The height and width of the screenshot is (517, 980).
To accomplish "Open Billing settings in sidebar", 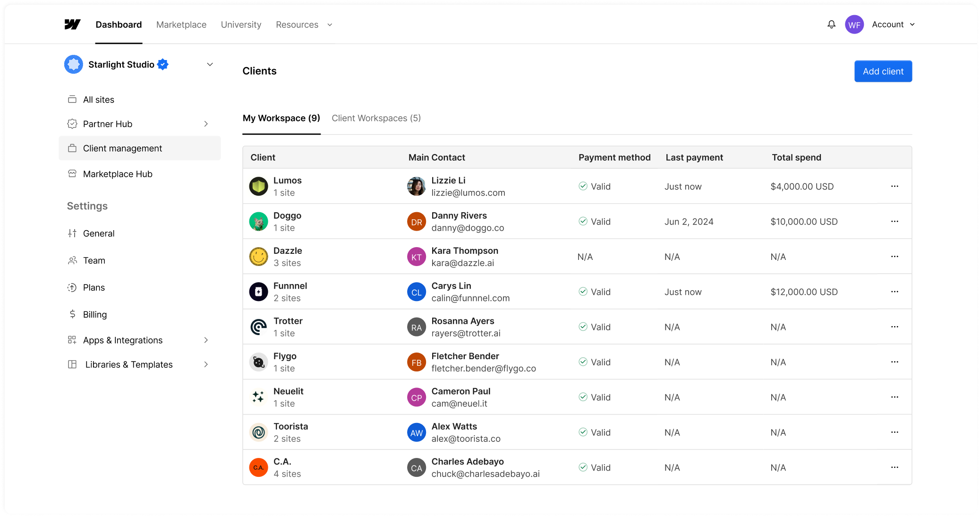I will 94,314.
